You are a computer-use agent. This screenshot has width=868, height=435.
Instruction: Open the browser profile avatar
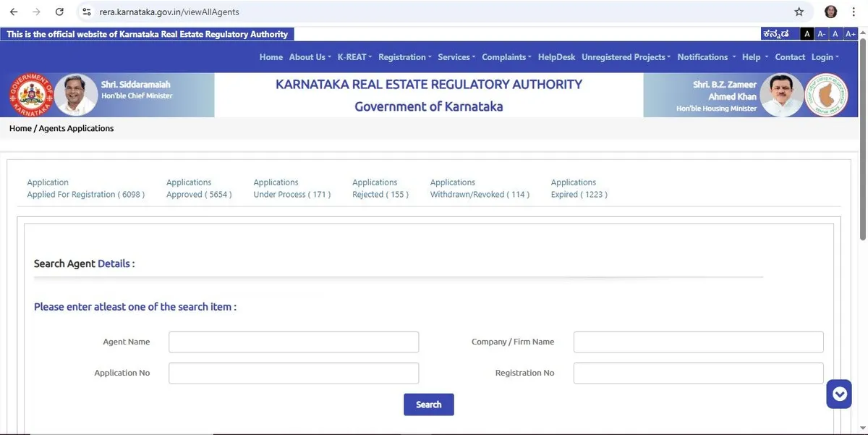tap(831, 12)
